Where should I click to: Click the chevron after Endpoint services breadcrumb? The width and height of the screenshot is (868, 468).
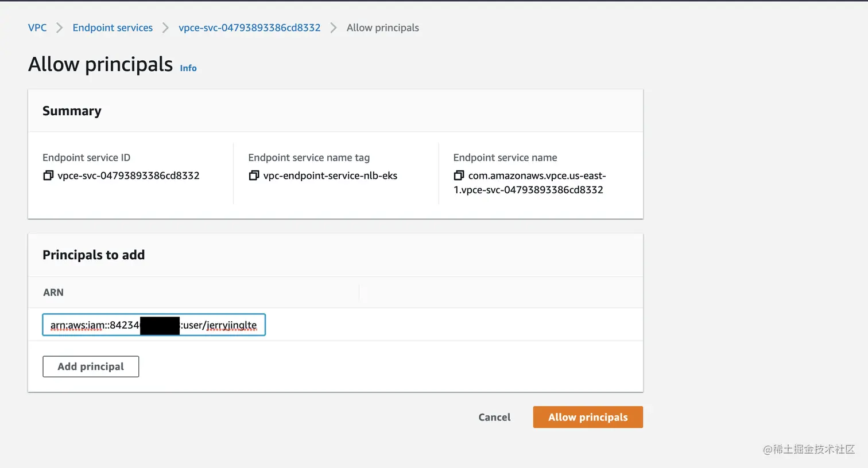click(x=165, y=28)
